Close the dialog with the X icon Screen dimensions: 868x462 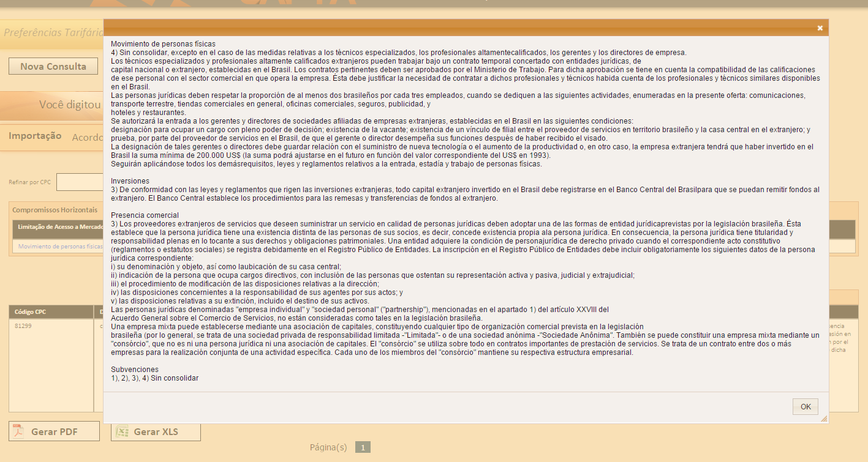click(820, 28)
